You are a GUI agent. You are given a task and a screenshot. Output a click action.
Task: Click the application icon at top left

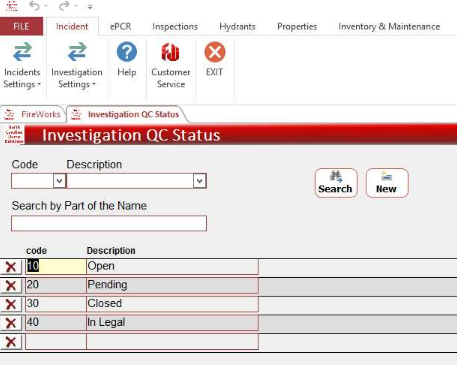point(12,6)
